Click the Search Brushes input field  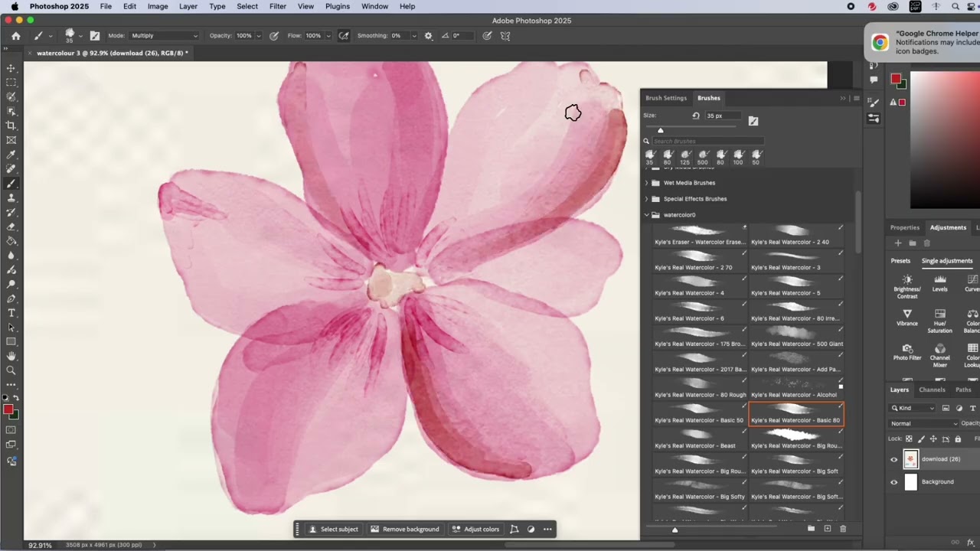click(707, 141)
